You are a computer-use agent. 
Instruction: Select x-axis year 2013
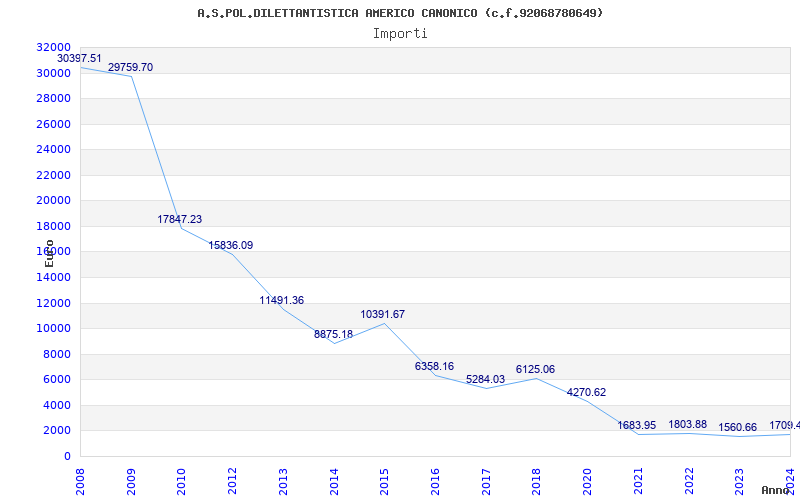[x=283, y=482]
